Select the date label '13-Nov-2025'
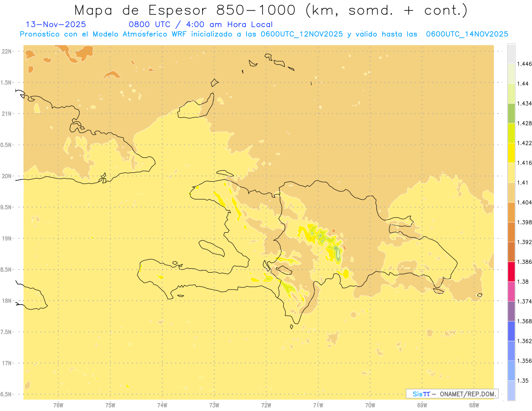This screenshot has height=411, width=532. (56, 25)
